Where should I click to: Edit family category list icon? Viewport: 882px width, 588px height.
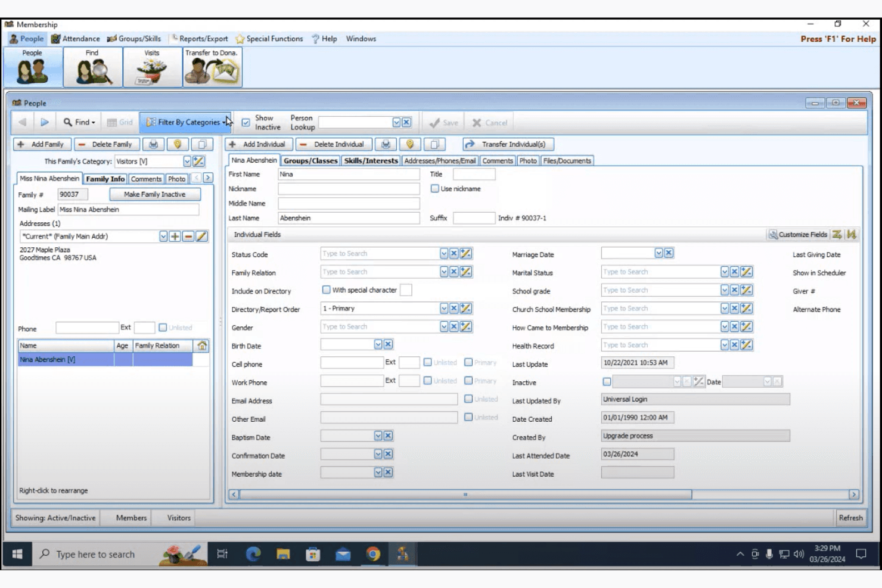point(198,161)
